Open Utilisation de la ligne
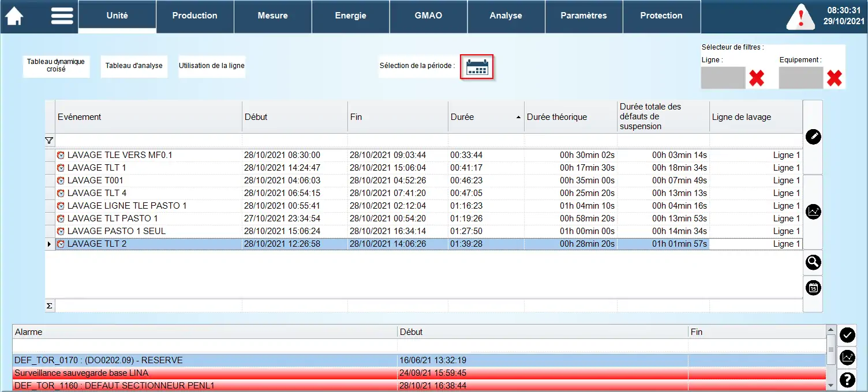The height and width of the screenshot is (392, 868). point(212,66)
